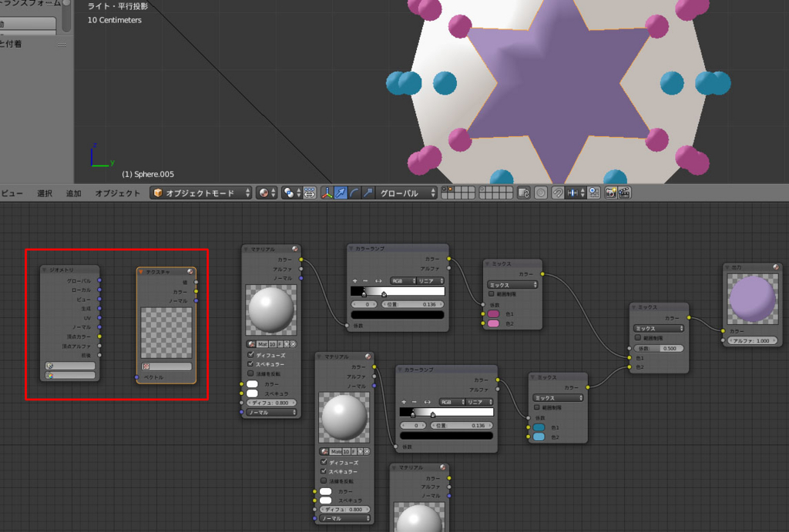Toggle スペキュラー checkbox on top Material node
Screen dimensions: 789x532
pyautogui.click(x=250, y=363)
